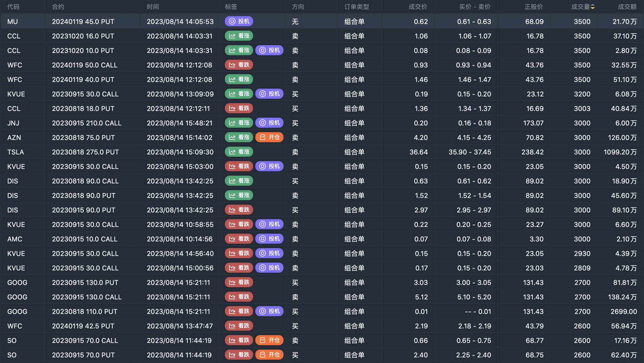The image size is (644, 363).
Task: Click the 订单类型 column header
Action: click(356, 7)
